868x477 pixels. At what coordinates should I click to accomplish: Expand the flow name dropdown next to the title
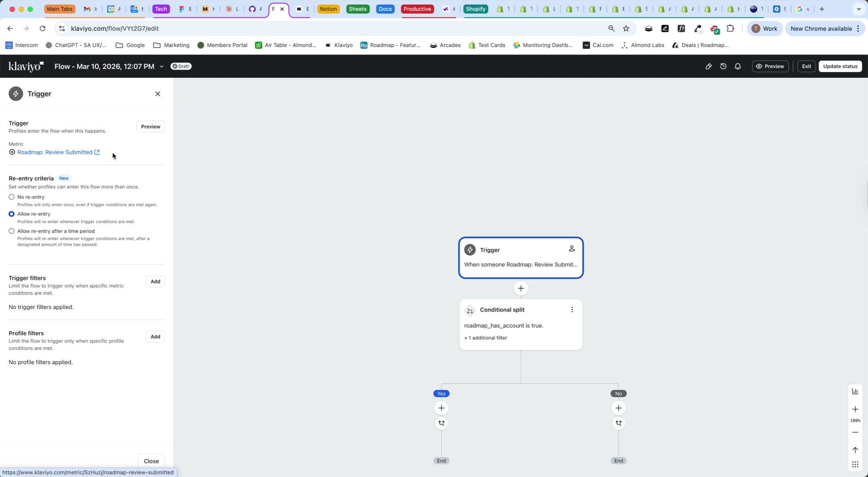[x=162, y=66]
